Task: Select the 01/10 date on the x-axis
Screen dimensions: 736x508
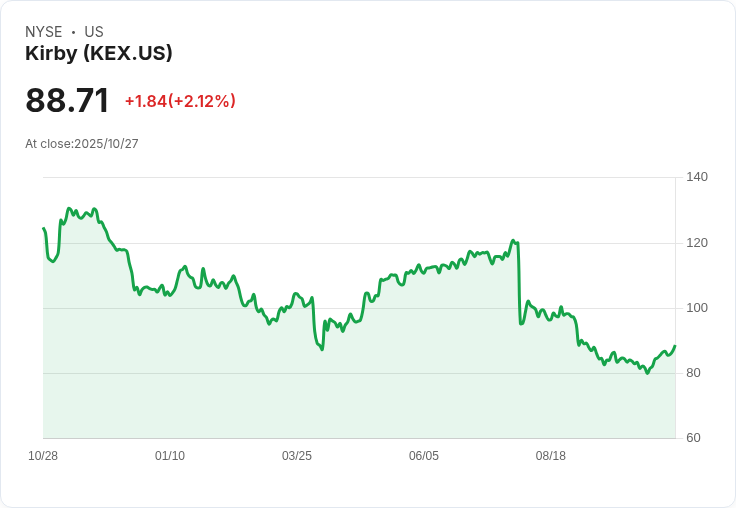Action: 170,456
